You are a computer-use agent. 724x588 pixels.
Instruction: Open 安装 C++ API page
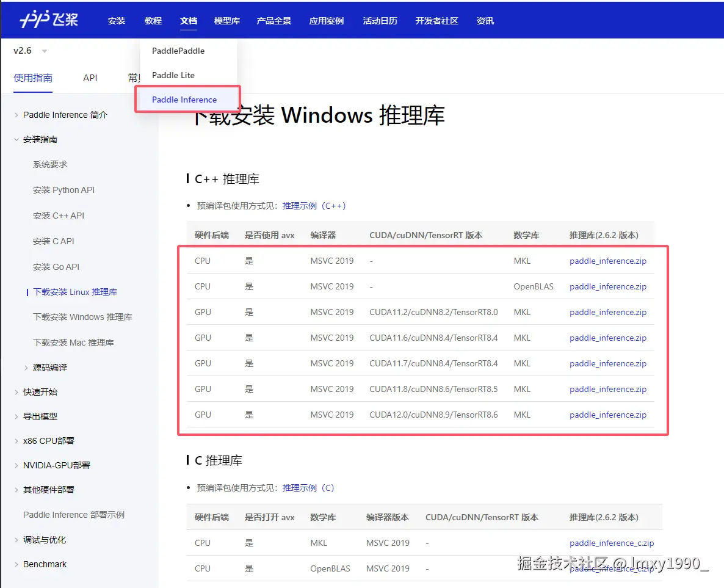[58, 216]
